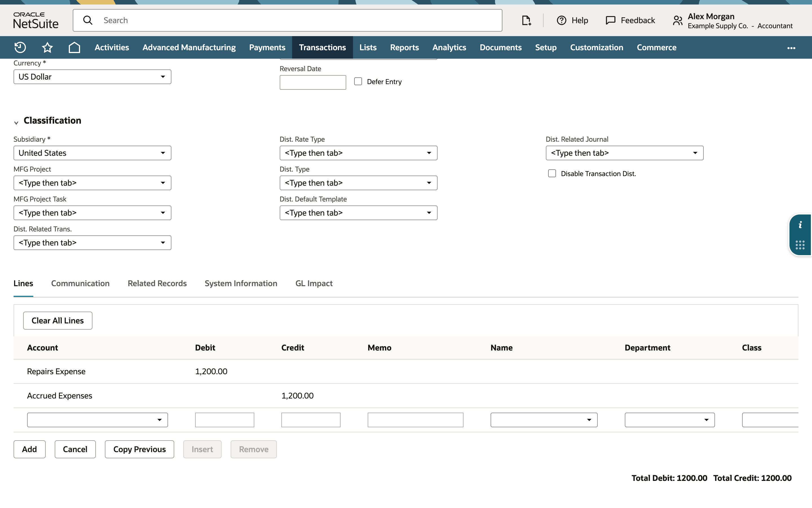Click the user role icon beside Alex Morgan
This screenshot has height=508, width=812.
(678, 21)
